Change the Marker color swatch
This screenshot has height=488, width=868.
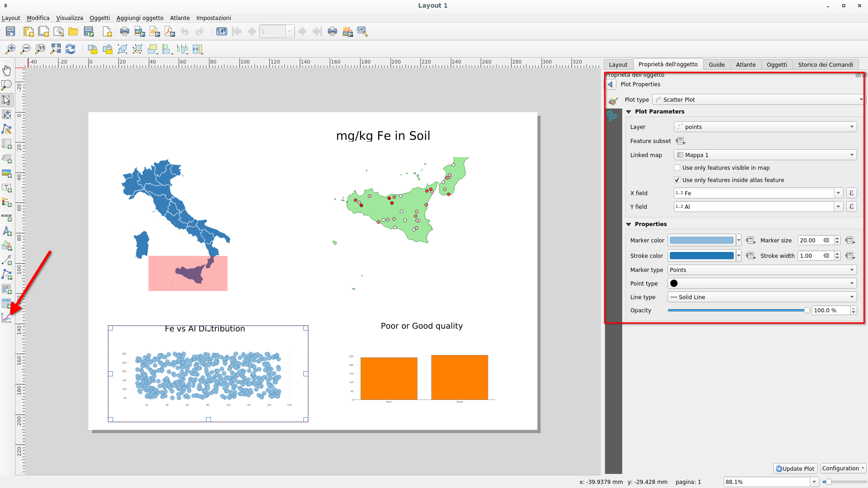tap(702, 240)
